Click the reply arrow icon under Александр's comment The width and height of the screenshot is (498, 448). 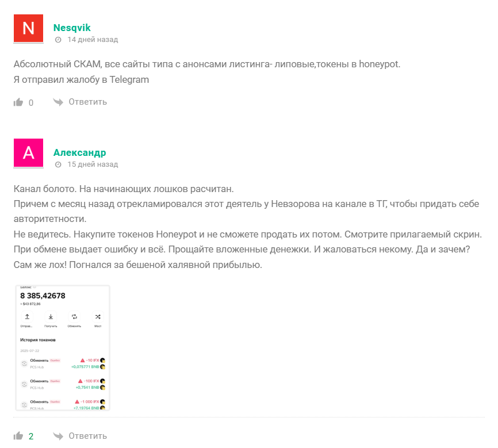(x=58, y=436)
